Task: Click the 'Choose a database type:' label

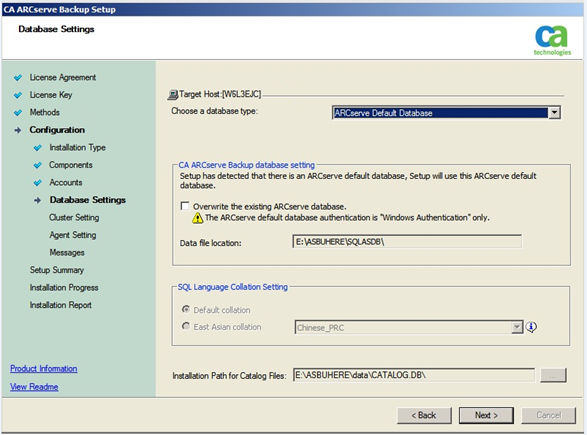Action: point(215,111)
